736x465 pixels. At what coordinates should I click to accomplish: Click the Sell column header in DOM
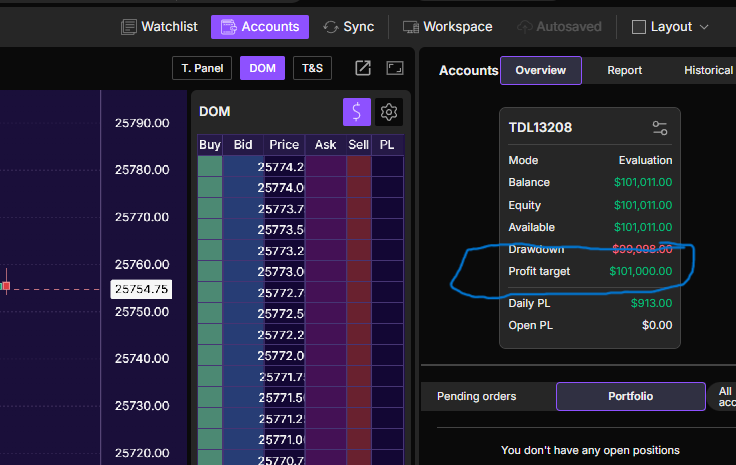(359, 145)
